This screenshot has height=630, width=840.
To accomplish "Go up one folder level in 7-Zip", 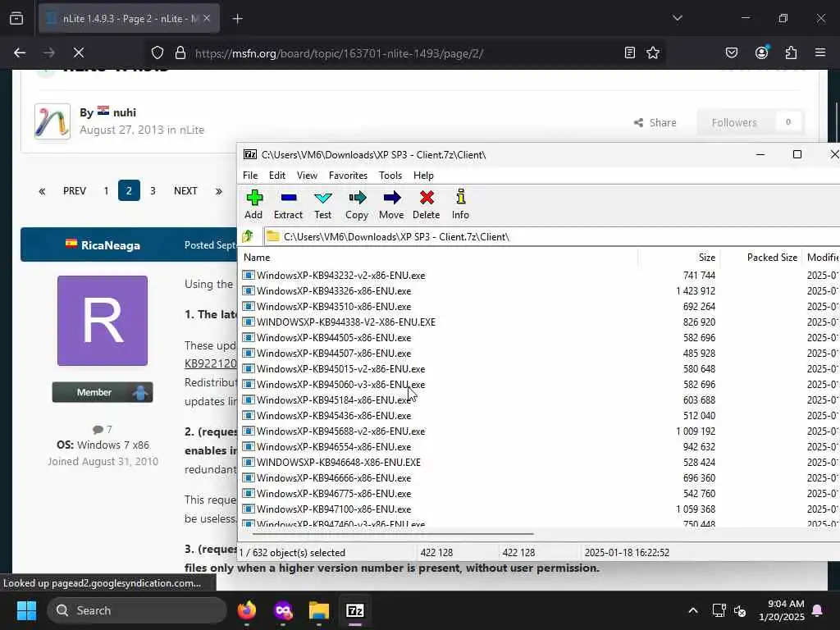I will 248,236.
